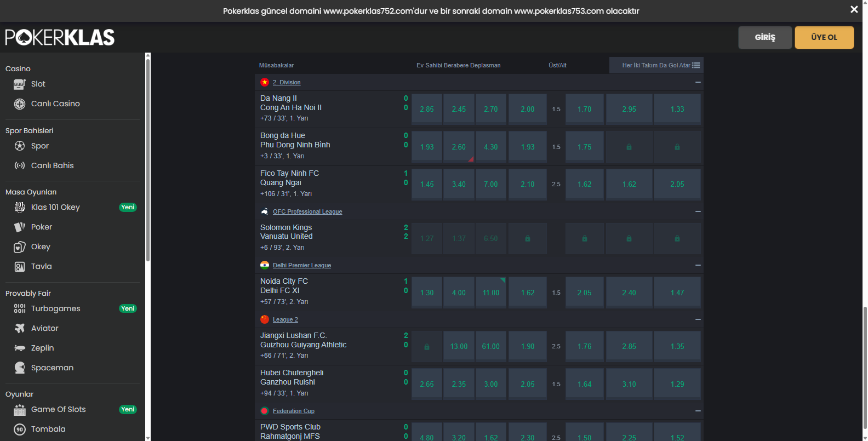Open Game Of Slots icon

coord(20,409)
